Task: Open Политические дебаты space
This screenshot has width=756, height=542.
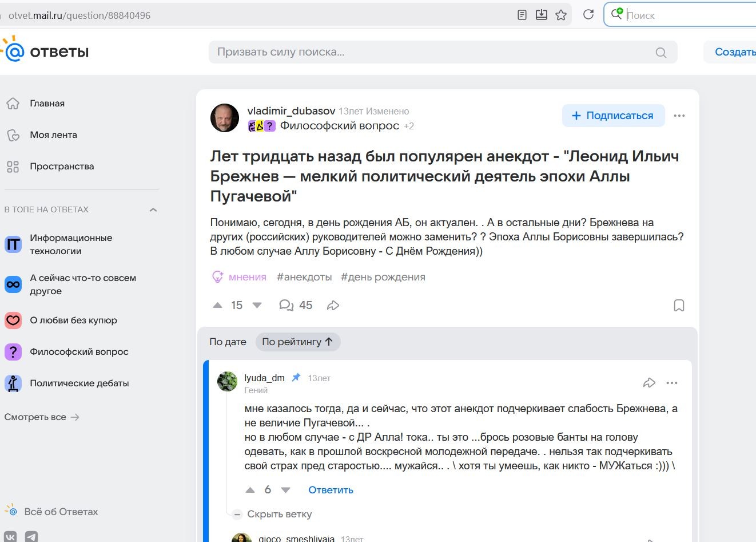Action: pos(79,383)
